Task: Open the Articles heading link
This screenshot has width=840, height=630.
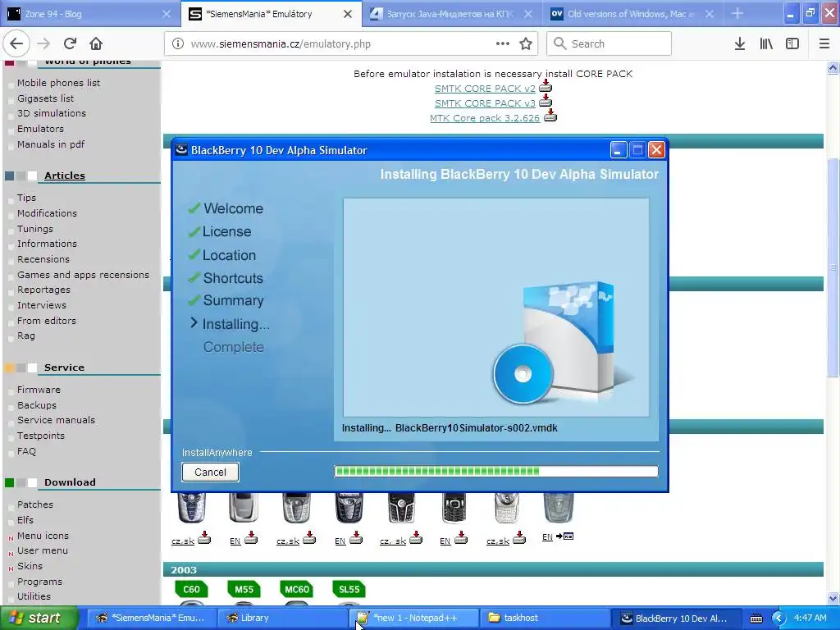Action: coord(64,176)
